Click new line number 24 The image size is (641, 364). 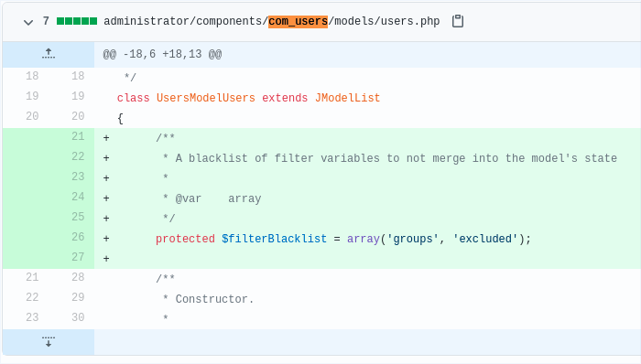coord(78,197)
